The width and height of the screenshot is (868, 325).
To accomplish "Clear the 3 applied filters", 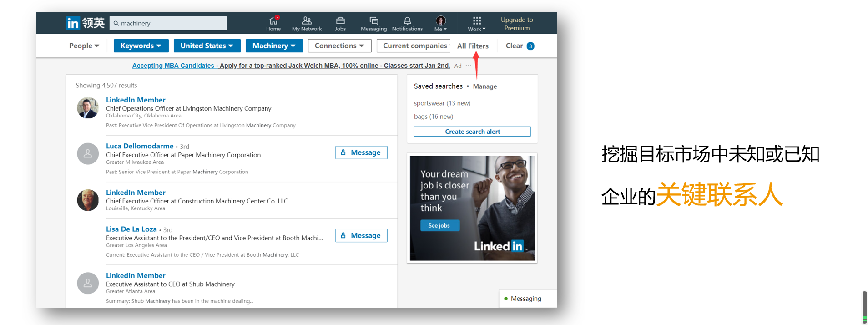I will pos(519,46).
